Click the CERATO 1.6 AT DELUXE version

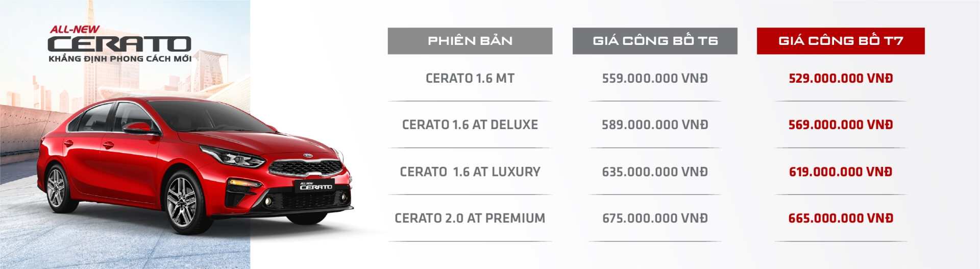click(x=470, y=125)
